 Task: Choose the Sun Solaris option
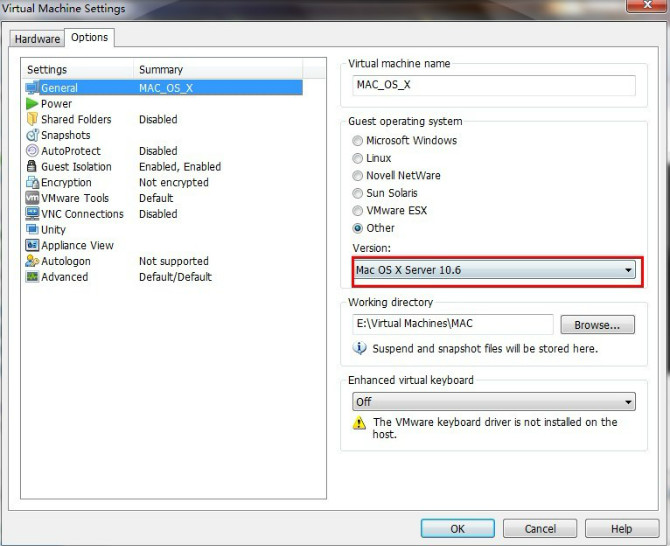(x=358, y=193)
